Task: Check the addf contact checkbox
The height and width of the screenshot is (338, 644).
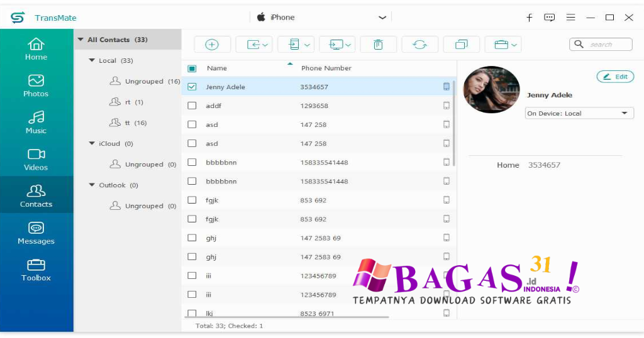Action: pyautogui.click(x=192, y=106)
